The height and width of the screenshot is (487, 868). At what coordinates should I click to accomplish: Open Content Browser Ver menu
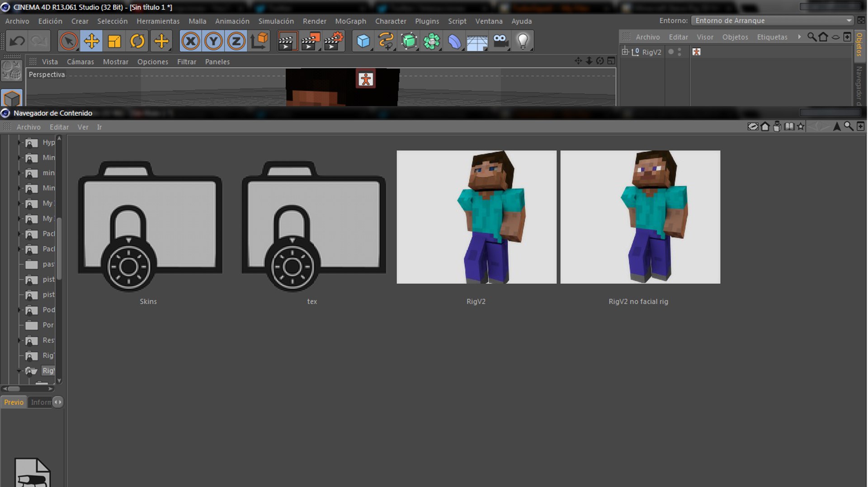tap(83, 127)
